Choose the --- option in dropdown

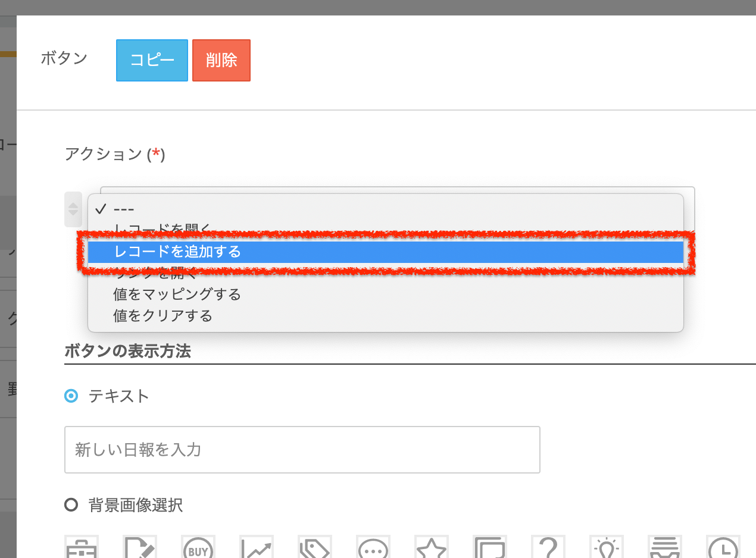(386, 209)
